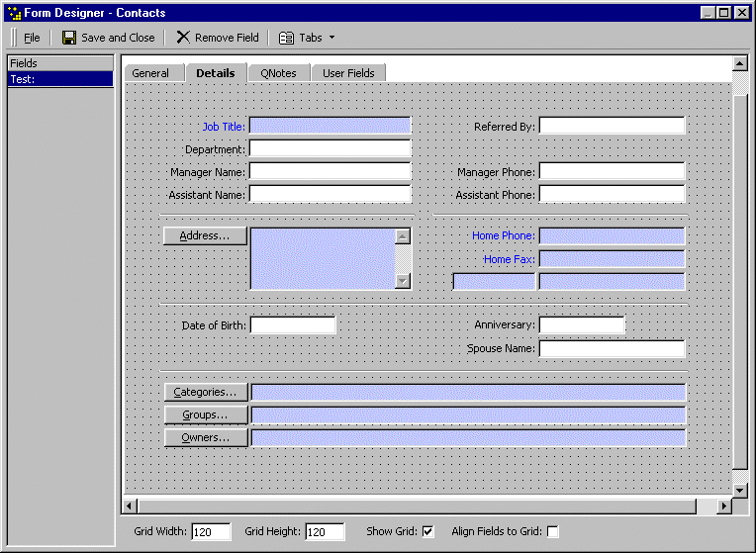Image resolution: width=756 pixels, height=553 pixels.
Task: Click the Groups... button
Action: [x=206, y=415]
